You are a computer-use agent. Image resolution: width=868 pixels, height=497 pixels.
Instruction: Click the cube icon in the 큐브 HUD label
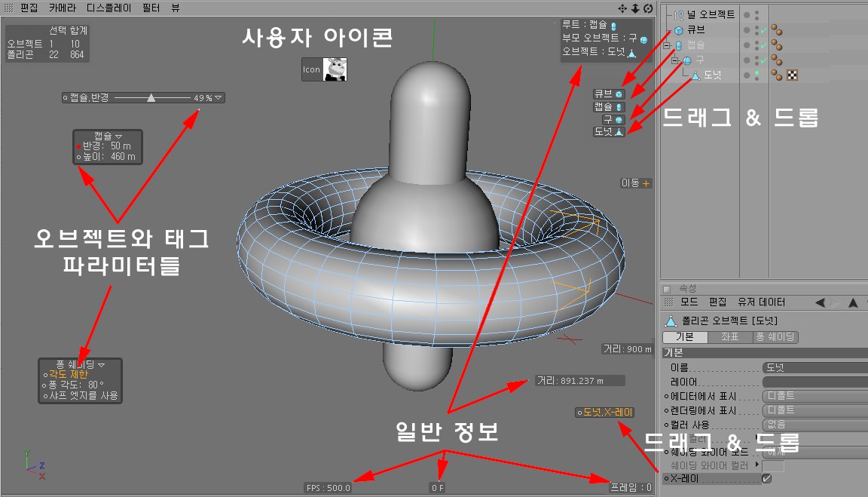click(x=619, y=94)
